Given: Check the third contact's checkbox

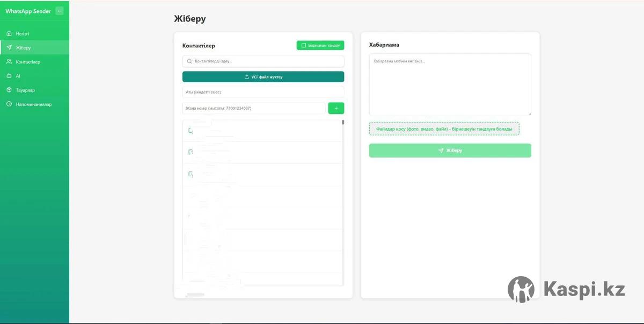Looking at the screenshot, I should tap(191, 174).
